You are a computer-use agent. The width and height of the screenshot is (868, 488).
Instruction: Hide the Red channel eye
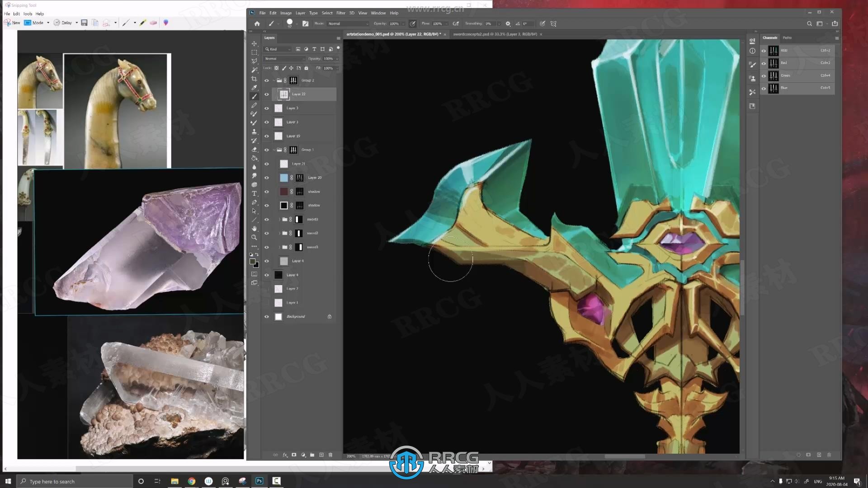tap(764, 63)
